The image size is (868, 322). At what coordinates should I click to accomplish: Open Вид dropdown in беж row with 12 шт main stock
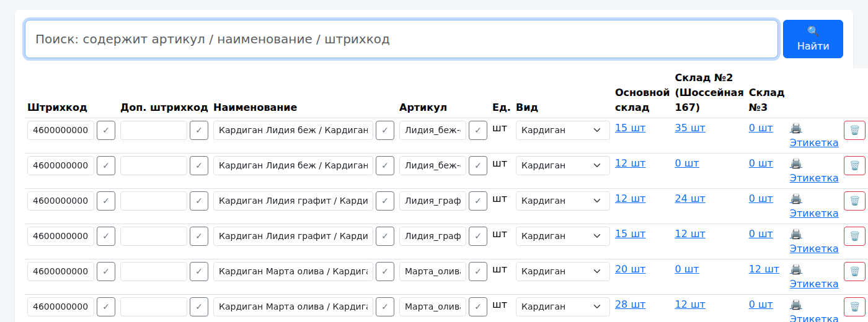[x=562, y=166]
